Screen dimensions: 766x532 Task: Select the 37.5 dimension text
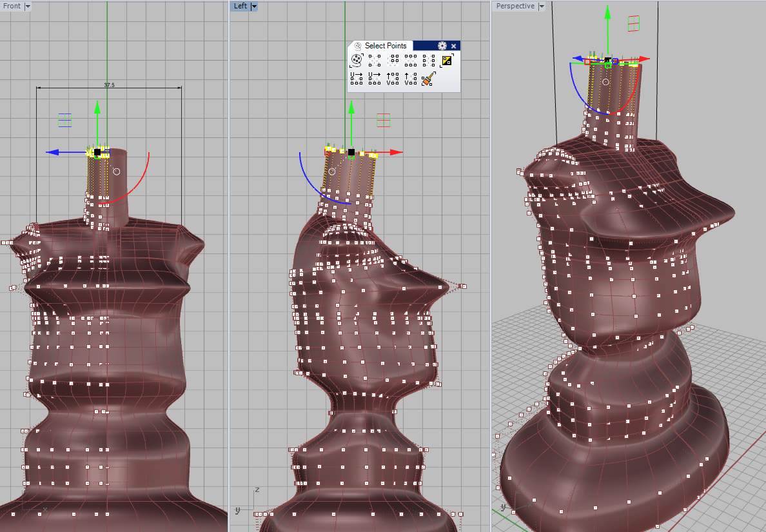[x=109, y=84]
